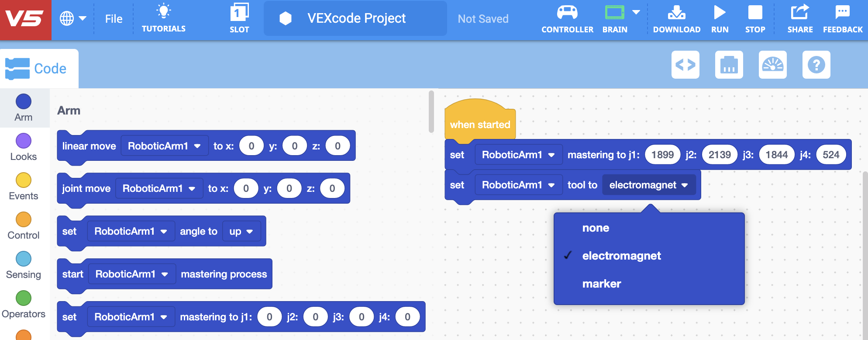
Task: Open RoboticArm1 dropdown in joint move block
Action: tap(159, 188)
